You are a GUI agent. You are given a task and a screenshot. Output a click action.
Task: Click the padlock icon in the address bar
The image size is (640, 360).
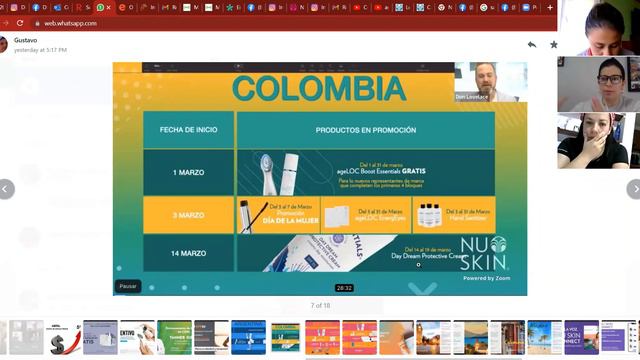pos(37,24)
